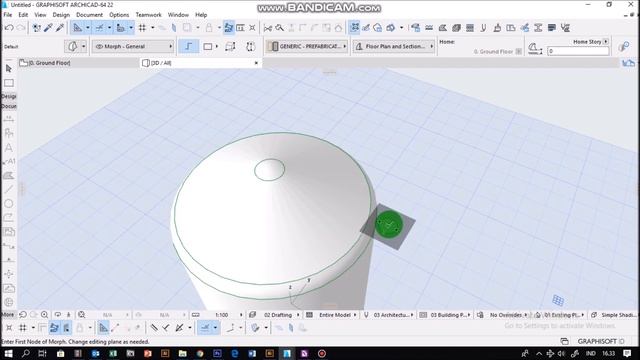Toggle the Grid Snap icon

pyautogui.click(x=142, y=28)
